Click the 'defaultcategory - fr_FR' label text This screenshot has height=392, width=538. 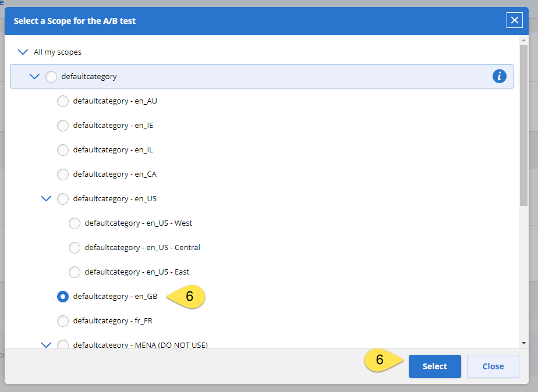coord(113,320)
